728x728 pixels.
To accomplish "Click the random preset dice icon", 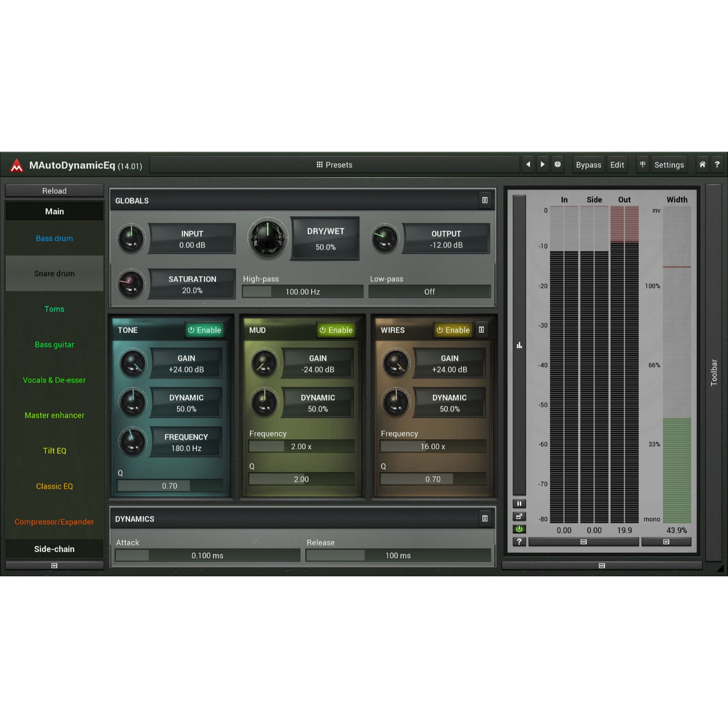I will click(558, 165).
